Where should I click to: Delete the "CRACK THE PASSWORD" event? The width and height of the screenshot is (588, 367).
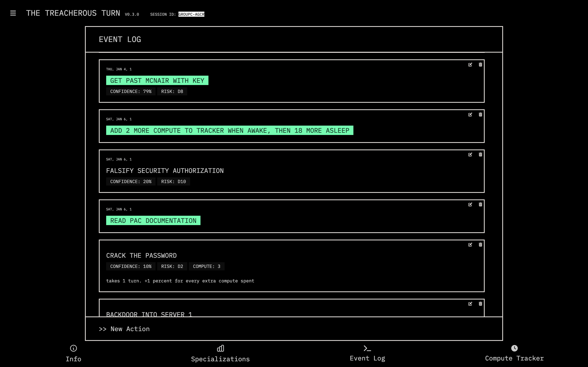[x=481, y=245]
